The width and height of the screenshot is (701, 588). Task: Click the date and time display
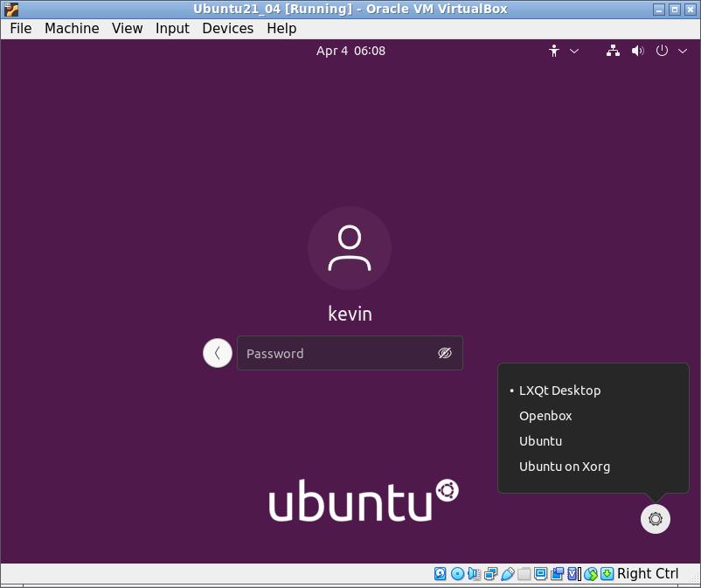click(x=350, y=51)
